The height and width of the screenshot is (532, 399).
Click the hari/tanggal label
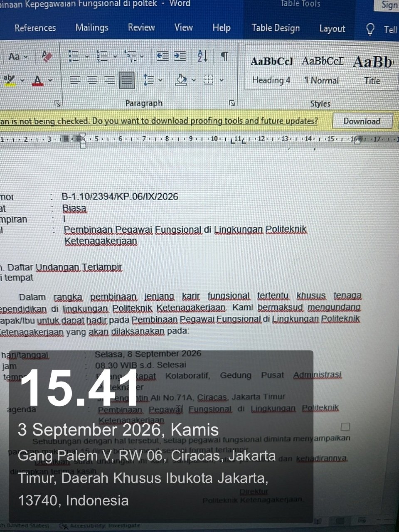(x=25, y=355)
